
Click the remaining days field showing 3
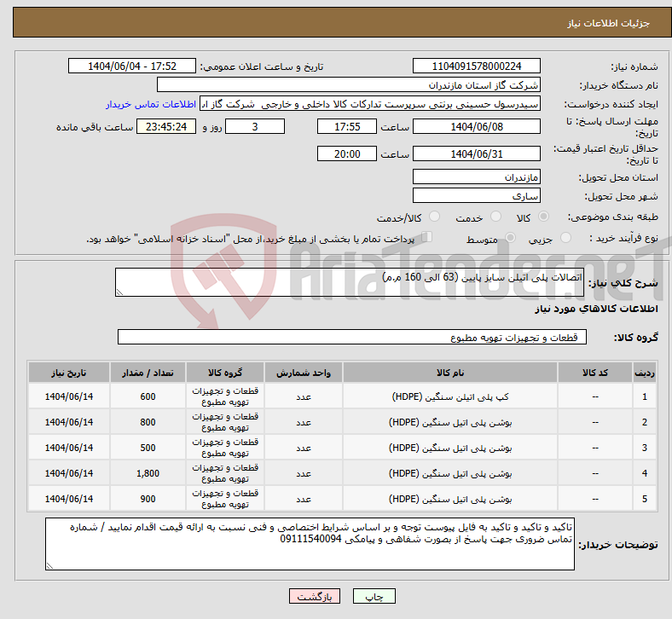[255, 127]
